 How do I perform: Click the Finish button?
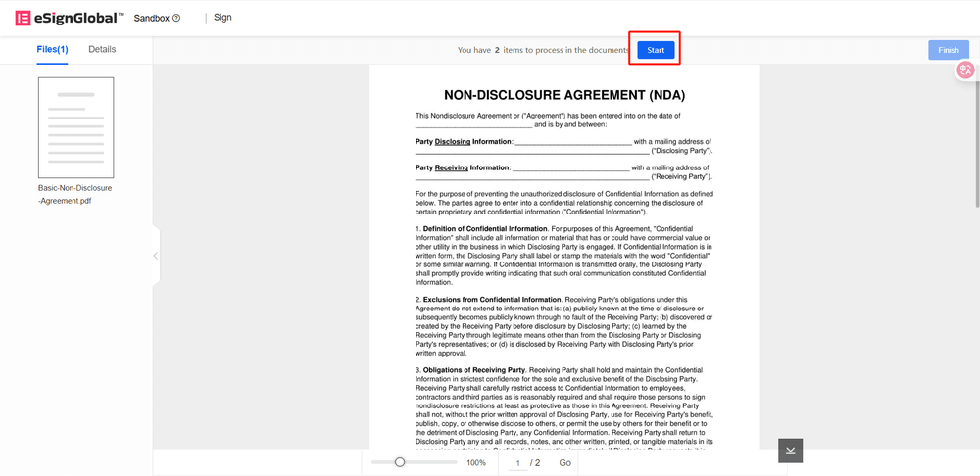tap(948, 50)
